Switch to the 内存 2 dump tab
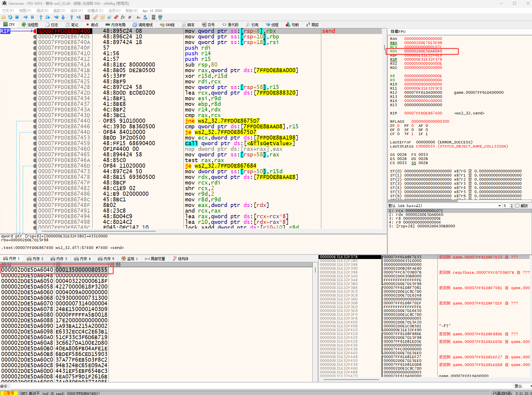532x395 pixels. 35,259
